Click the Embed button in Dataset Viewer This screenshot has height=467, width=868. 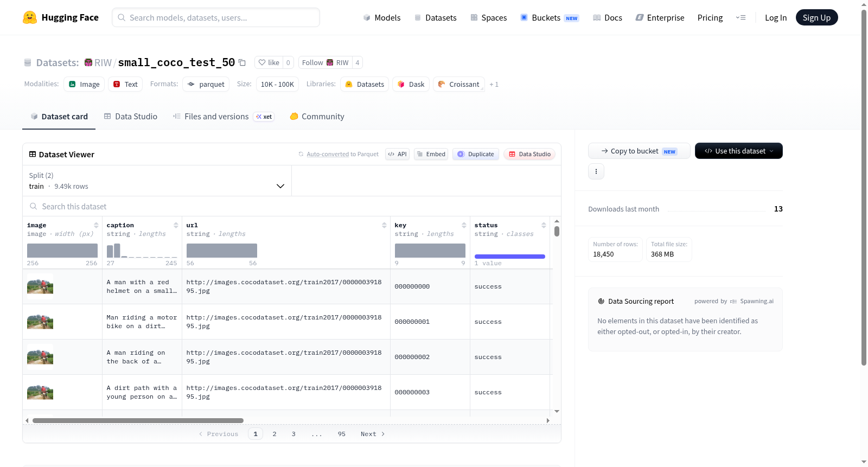[x=431, y=154]
